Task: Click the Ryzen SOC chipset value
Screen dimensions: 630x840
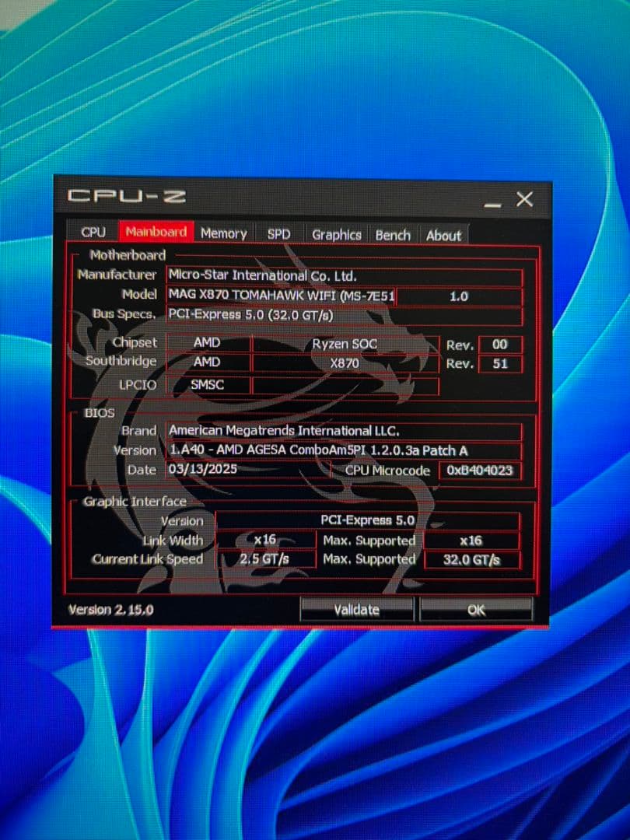Action: pyautogui.click(x=345, y=344)
